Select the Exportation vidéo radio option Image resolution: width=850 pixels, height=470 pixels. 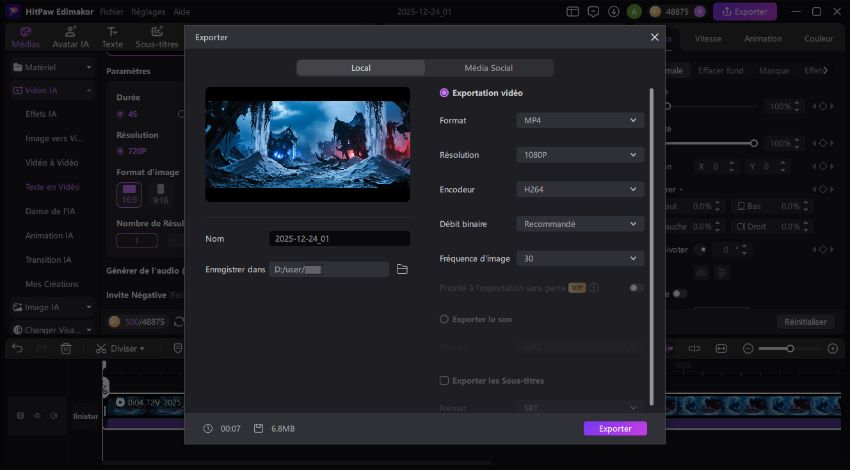[444, 93]
